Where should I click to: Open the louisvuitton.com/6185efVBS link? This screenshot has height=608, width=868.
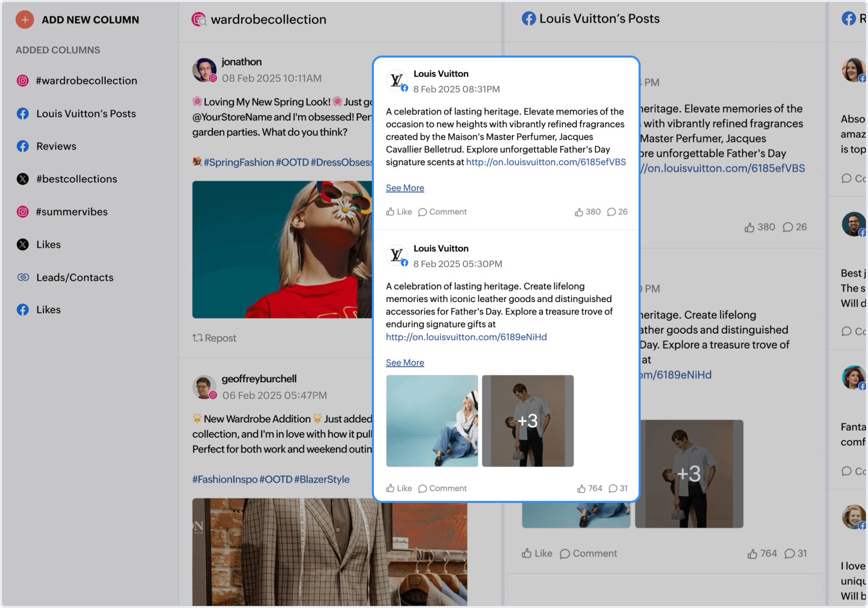[546, 162]
